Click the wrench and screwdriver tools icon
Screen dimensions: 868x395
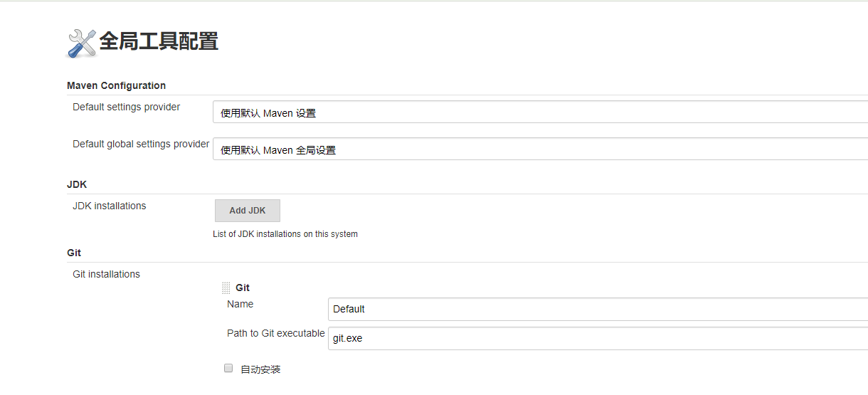(81, 43)
